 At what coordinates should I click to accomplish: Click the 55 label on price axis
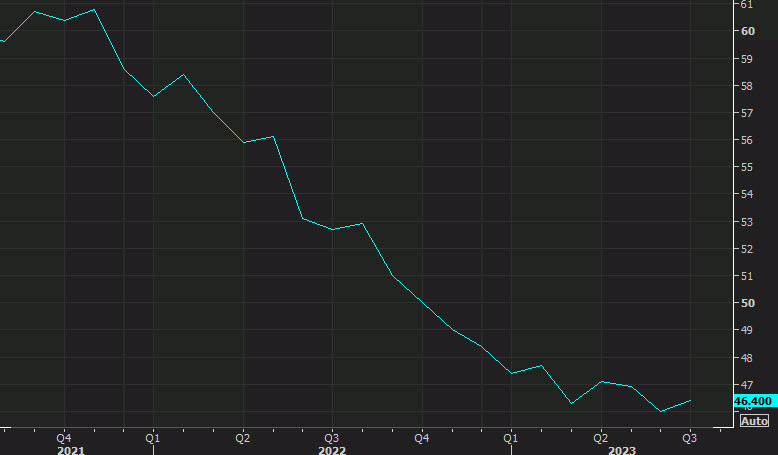click(747, 168)
